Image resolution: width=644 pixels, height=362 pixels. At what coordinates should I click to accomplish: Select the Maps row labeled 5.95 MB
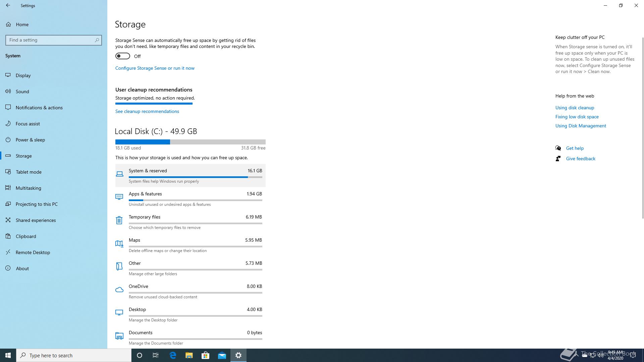[191, 245]
